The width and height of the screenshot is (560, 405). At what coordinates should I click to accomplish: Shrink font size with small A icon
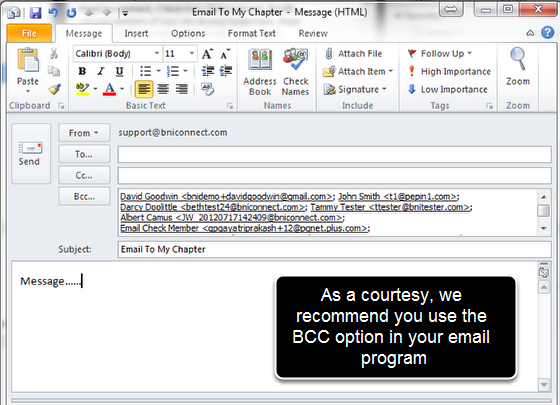225,54
